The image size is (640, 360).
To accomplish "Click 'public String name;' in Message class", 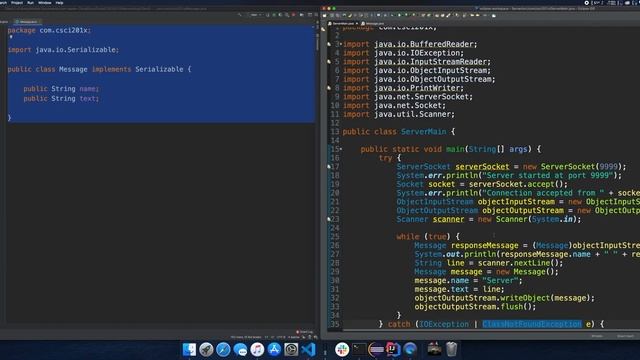I will click(61, 89).
